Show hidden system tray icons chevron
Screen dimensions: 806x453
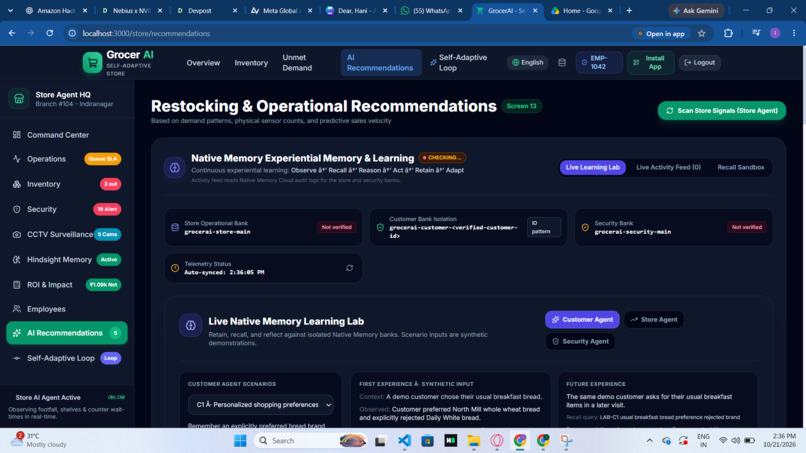point(650,441)
